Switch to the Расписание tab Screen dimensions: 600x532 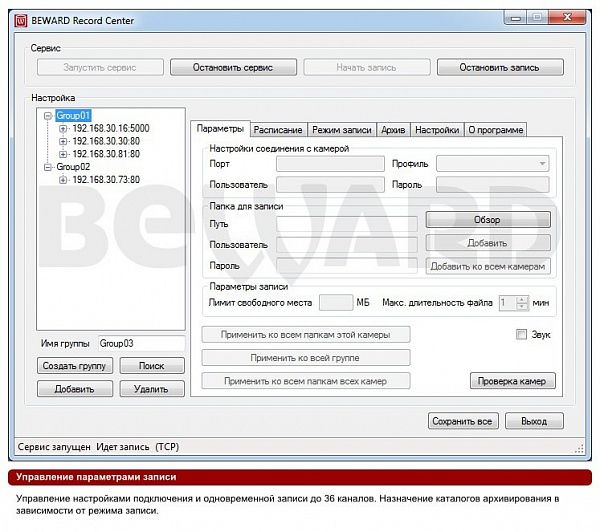pyautogui.click(x=278, y=130)
